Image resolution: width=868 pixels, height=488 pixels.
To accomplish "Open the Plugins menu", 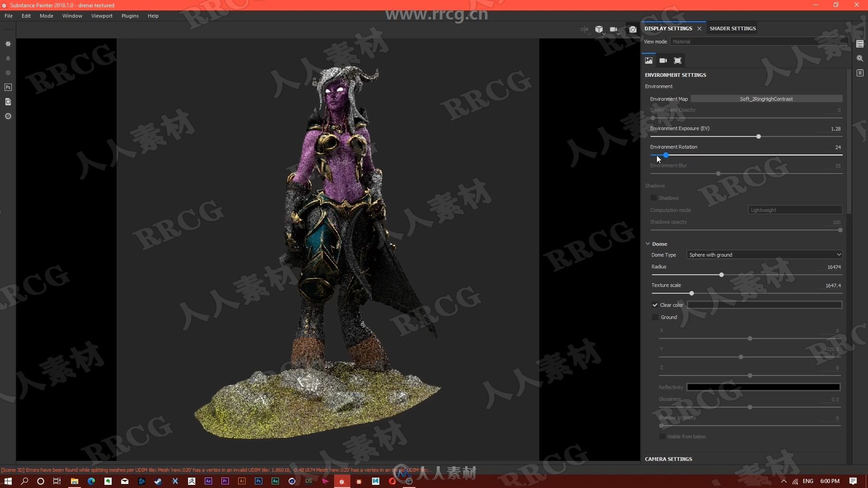I will click(x=130, y=16).
